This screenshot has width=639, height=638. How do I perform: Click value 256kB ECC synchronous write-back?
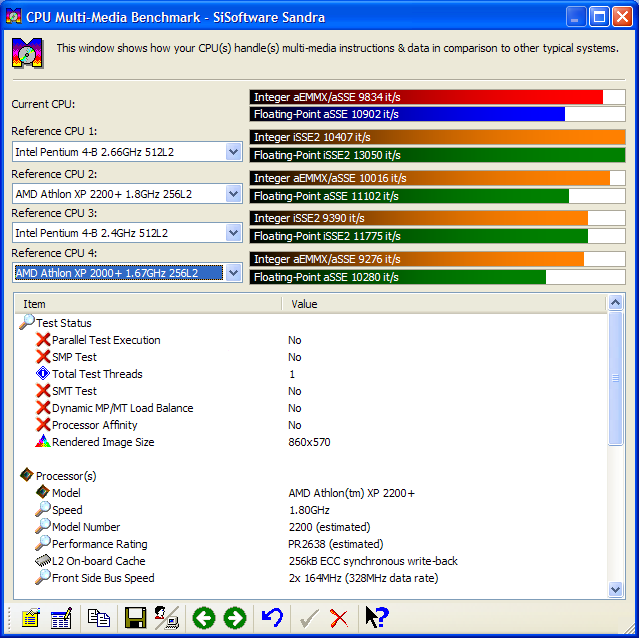coord(373,561)
